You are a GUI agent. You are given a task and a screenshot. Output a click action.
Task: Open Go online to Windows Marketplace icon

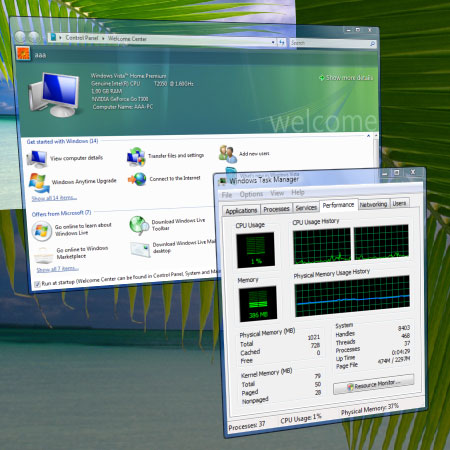43,255
